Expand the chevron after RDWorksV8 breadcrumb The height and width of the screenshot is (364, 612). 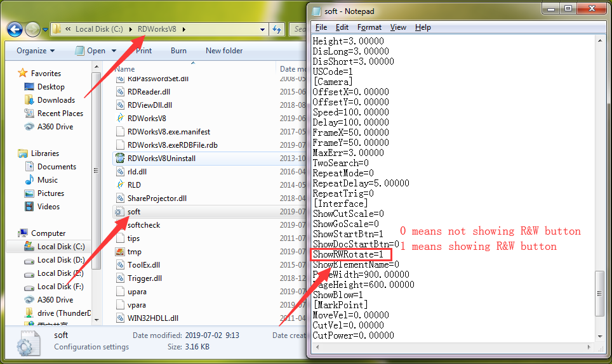[184, 29]
